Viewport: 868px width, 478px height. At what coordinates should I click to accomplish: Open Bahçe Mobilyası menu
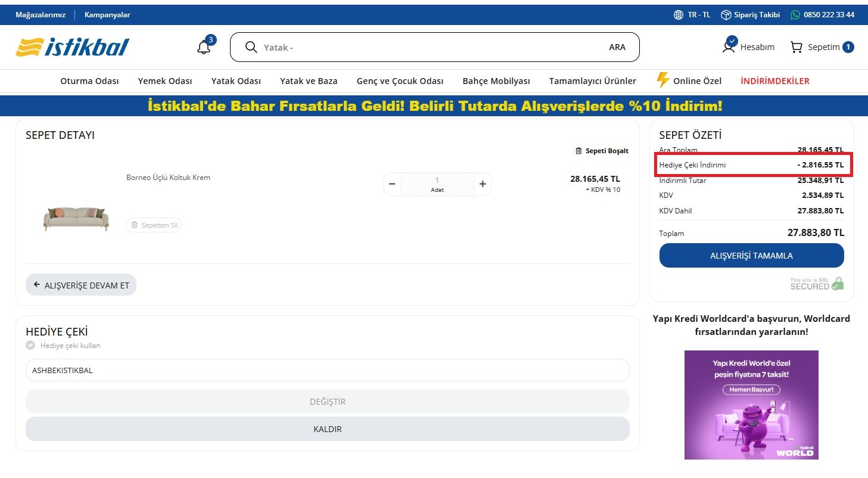click(496, 81)
